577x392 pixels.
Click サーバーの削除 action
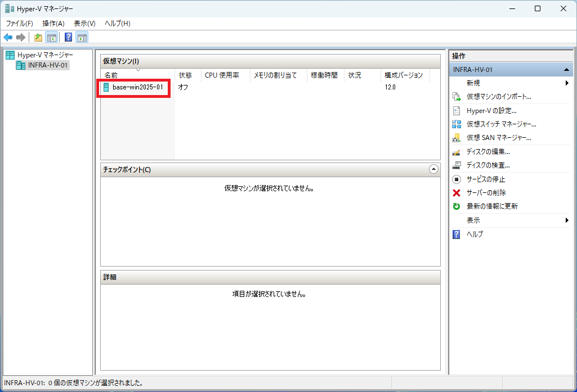[486, 193]
